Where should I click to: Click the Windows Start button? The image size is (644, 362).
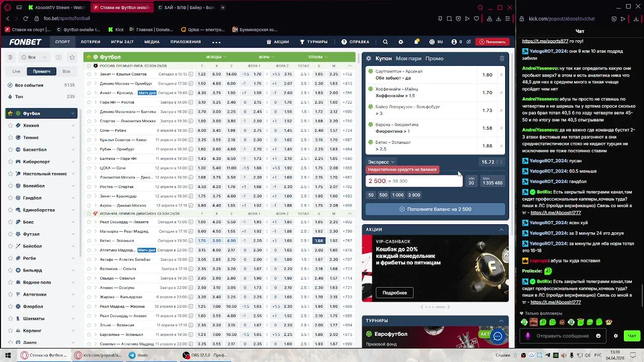pyautogui.click(x=8, y=355)
